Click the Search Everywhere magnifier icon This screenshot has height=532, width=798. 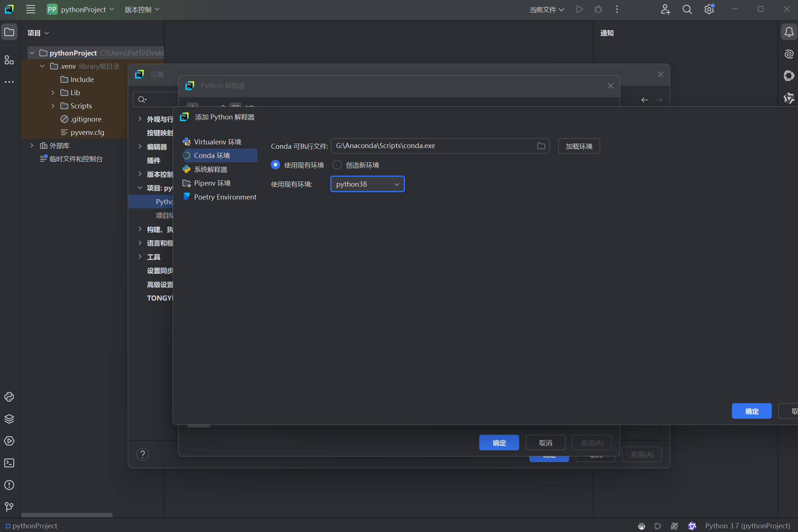click(x=687, y=10)
